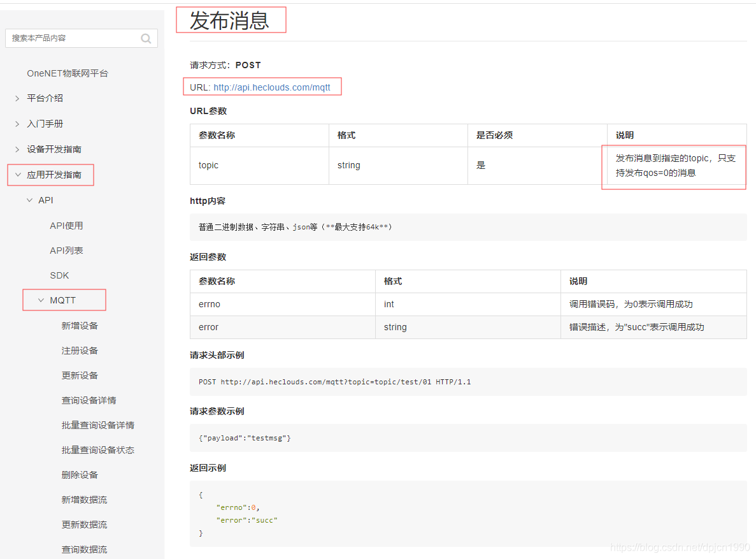Open the 平台介绍 sidebar entry
Screen dimensions: 756x559
[45, 98]
